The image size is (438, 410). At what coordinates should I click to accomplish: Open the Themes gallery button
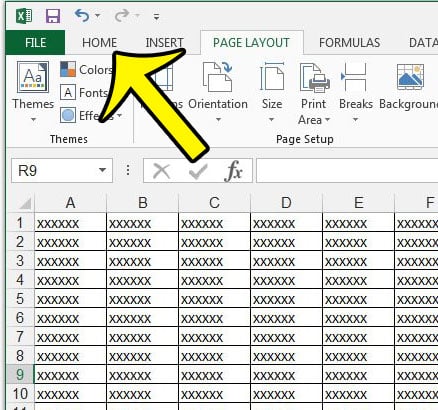(33, 92)
